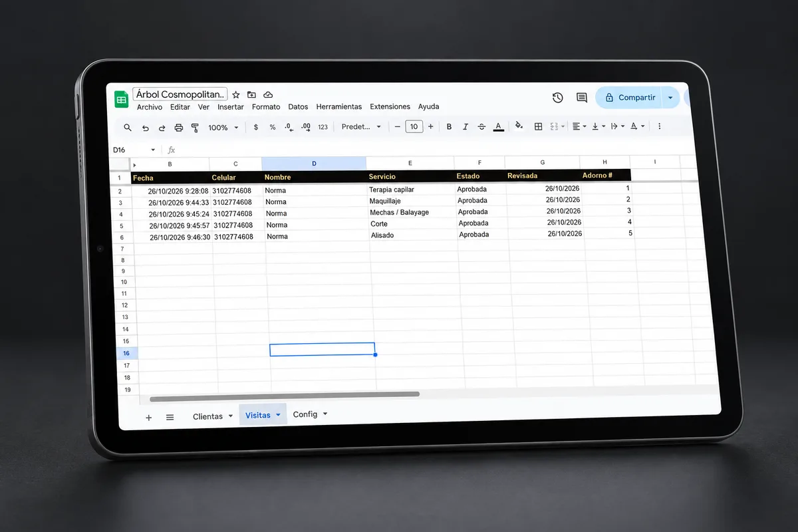Screen dimensions: 798x532
Task: Check the cloud save status icon
Action: click(x=268, y=95)
